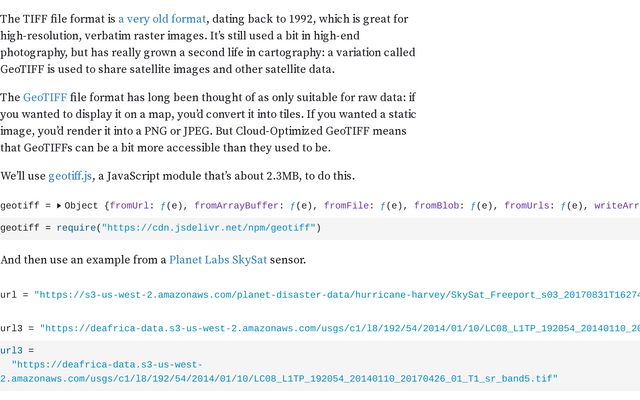Screen dimensions: 640x400
Task: Visit the Planet Labs SkySat link
Action: [218, 260]
